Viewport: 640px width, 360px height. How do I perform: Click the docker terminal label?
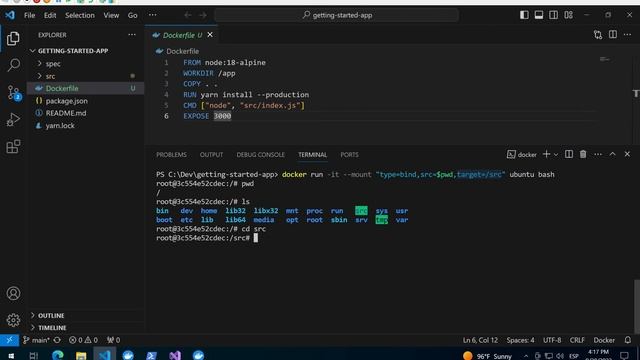coord(522,154)
